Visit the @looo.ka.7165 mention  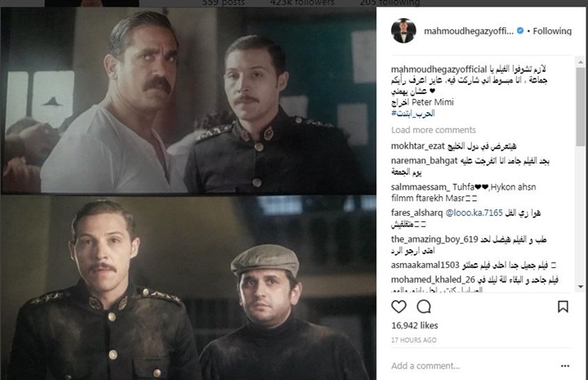click(x=474, y=213)
